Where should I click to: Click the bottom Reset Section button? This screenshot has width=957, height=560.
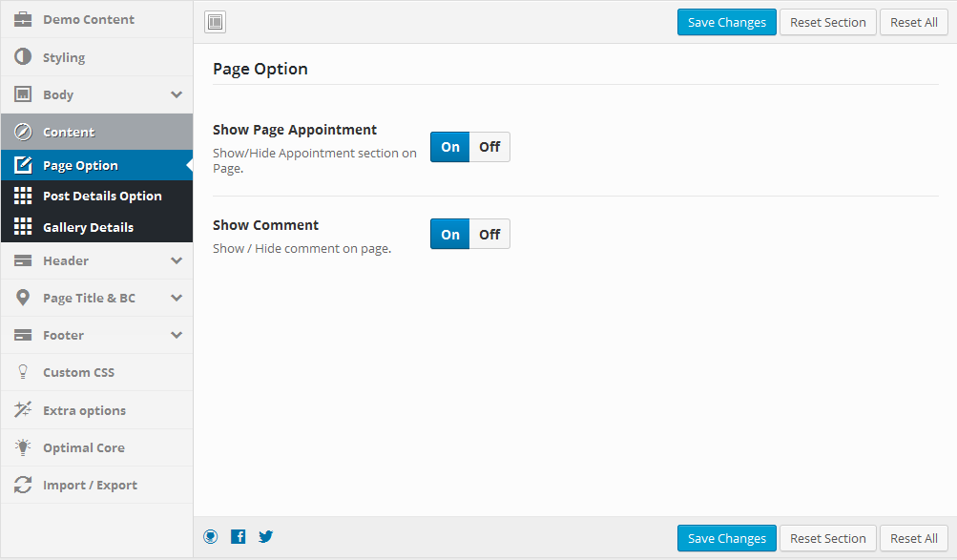827,538
